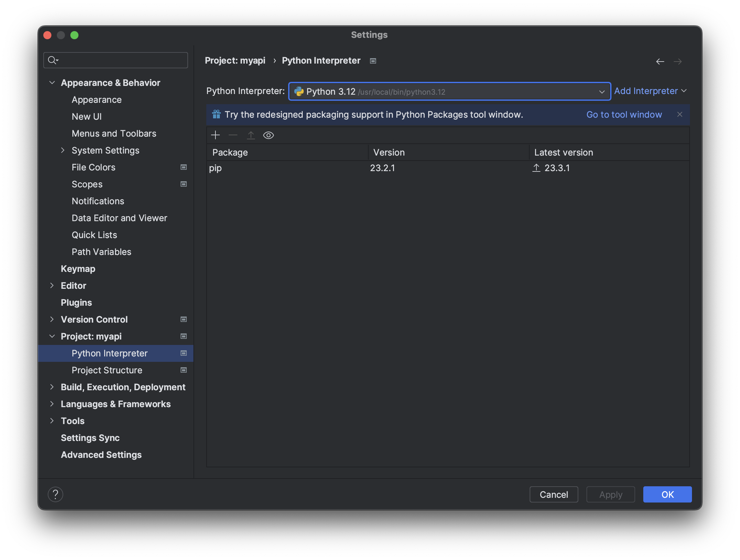Select Project Structure in the sidebar
This screenshot has width=740, height=560.
[107, 370]
